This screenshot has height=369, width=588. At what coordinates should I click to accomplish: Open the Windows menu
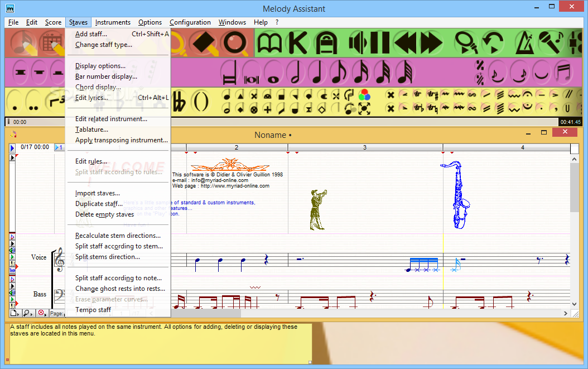[232, 22]
